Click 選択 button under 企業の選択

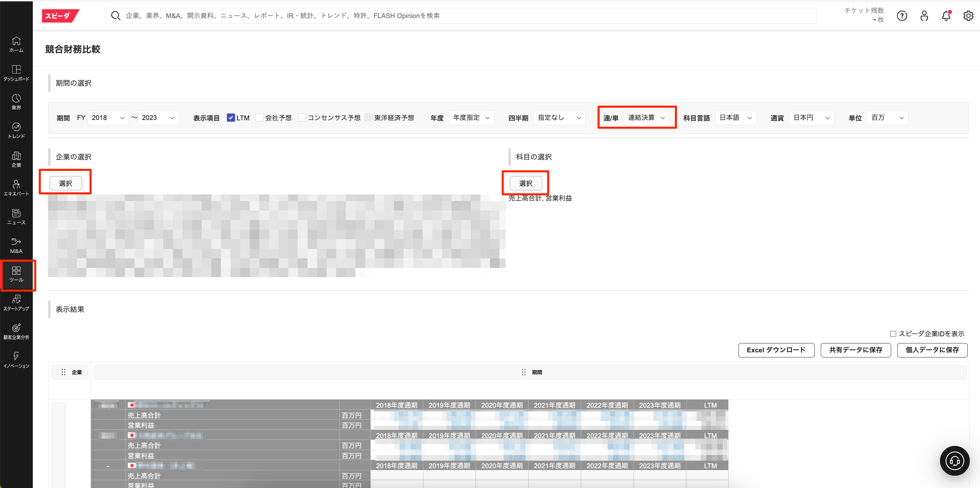pos(65,183)
